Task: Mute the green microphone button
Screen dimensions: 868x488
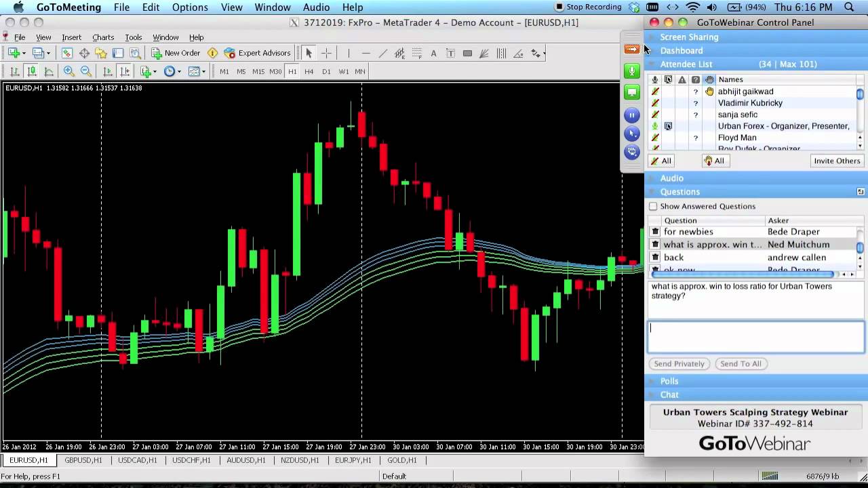Action: pos(632,70)
